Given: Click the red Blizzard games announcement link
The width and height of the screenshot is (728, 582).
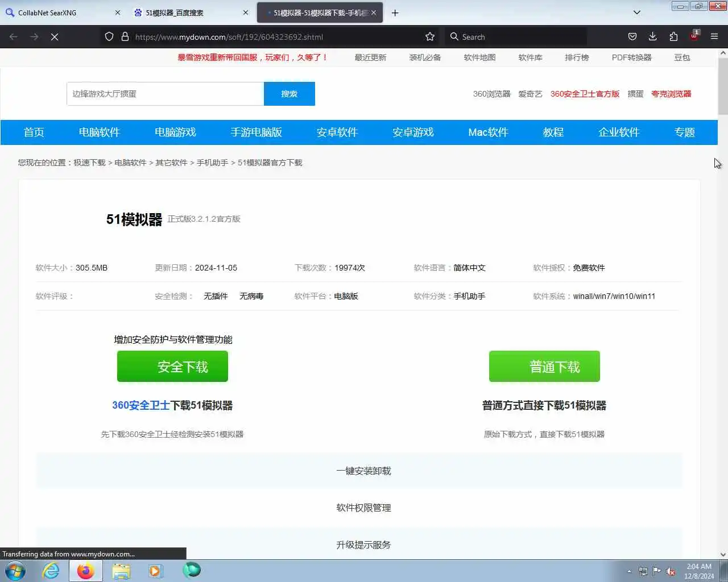Looking at the screenshot, I should pos(253,57).
